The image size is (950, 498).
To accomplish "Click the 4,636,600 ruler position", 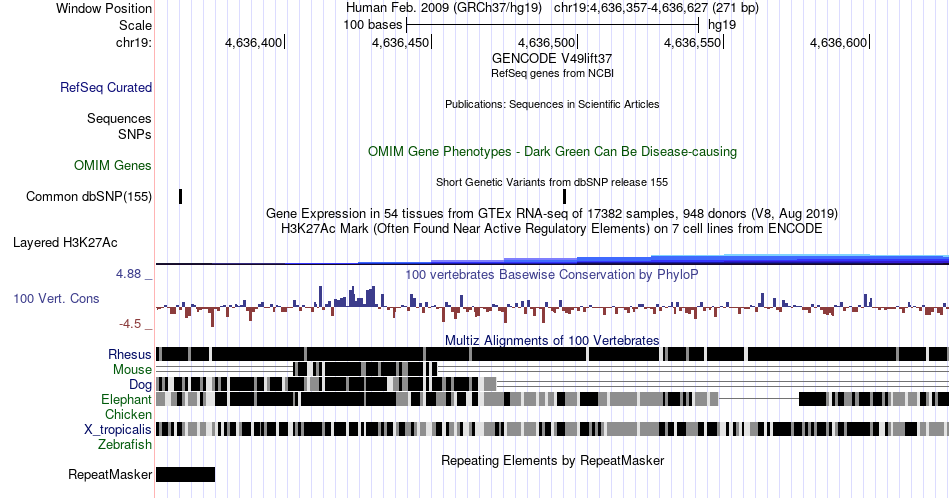I will [839, 42].
